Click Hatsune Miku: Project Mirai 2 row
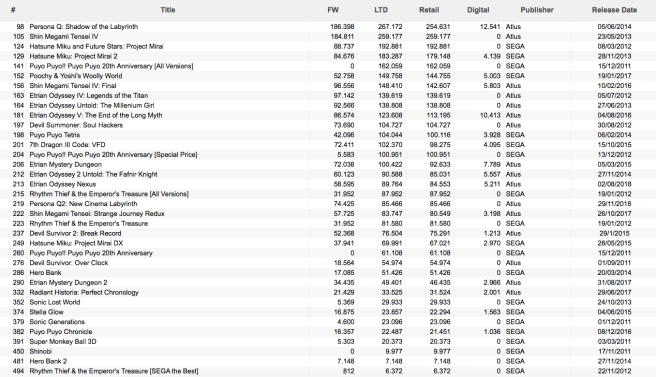The height and width of the screenshot is (377, 656). click(328, 56)
